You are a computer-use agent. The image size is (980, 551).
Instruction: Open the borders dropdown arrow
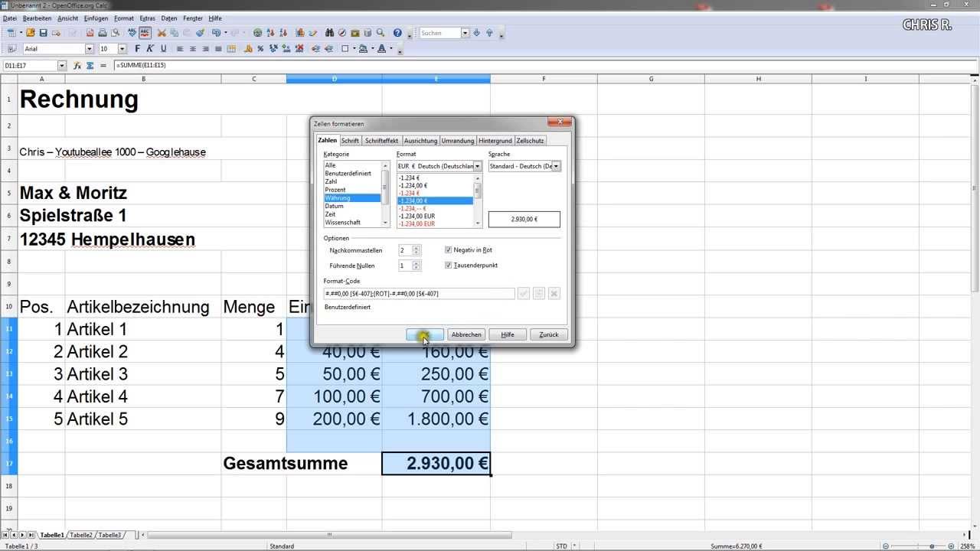click(x=354, y=48)
